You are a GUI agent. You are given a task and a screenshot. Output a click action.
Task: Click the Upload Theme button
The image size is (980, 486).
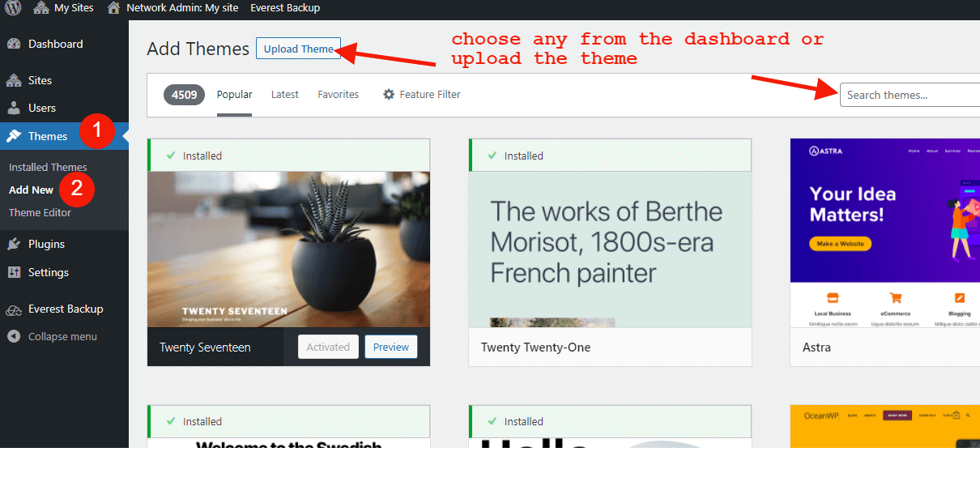pos(298,49)
